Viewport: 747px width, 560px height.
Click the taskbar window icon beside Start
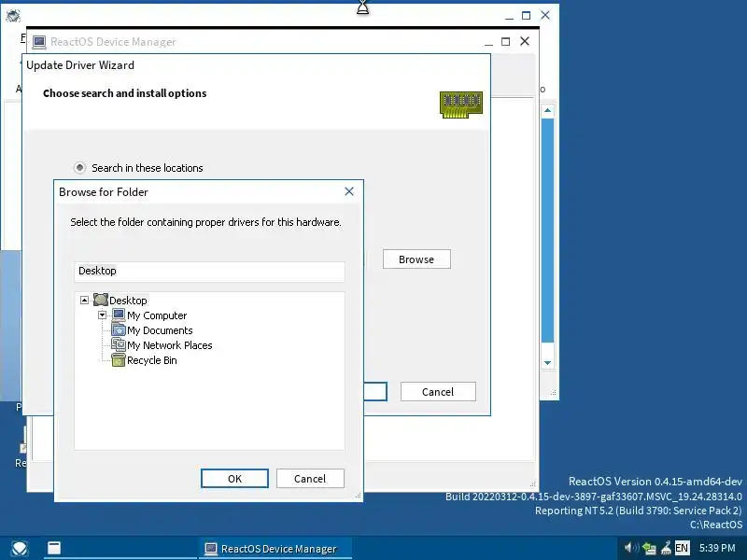54,548
